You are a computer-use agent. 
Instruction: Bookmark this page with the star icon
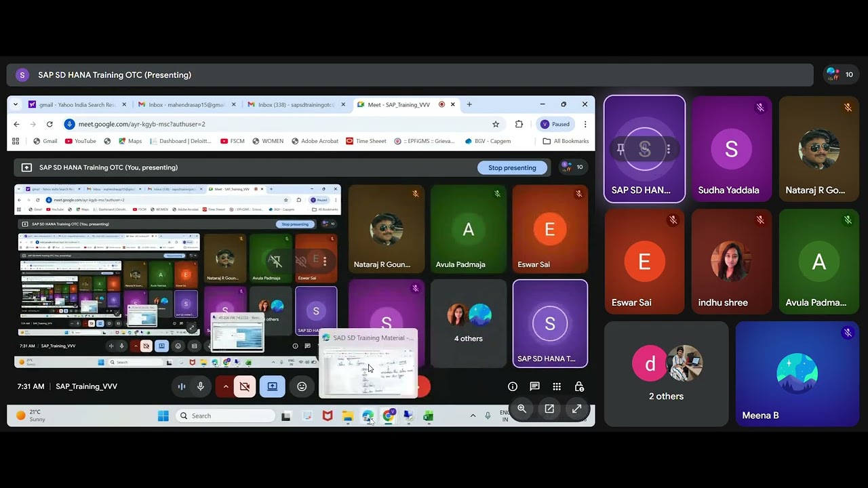coord(496,124)
